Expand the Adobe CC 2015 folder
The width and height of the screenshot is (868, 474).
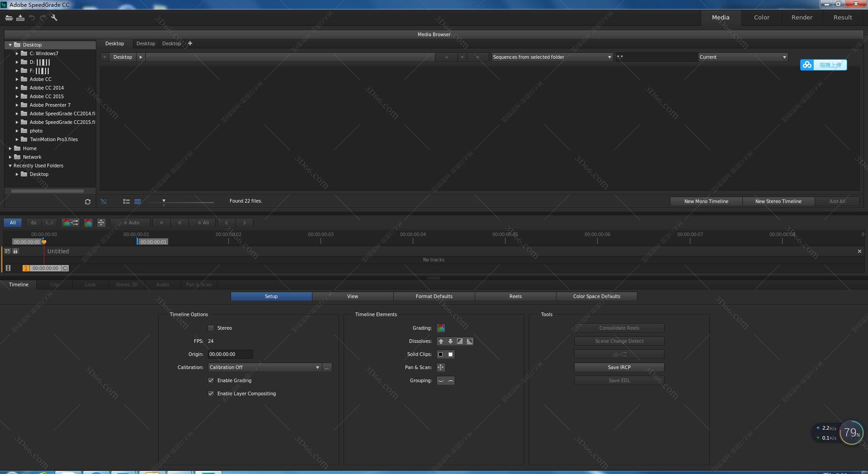pos(17,96)
